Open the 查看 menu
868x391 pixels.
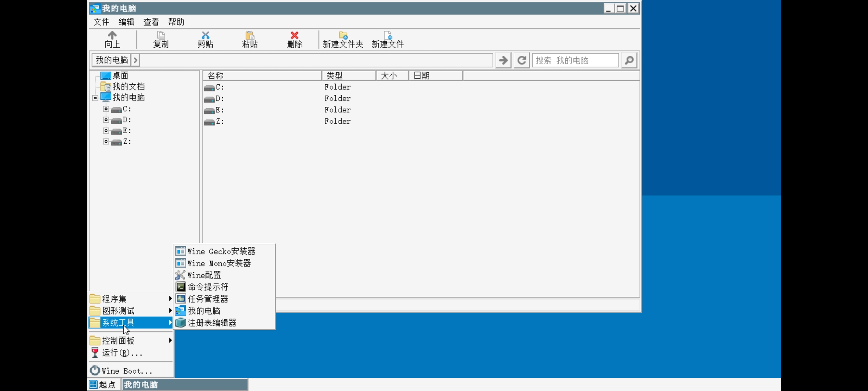pyautogui.click(x=151, y=22)
